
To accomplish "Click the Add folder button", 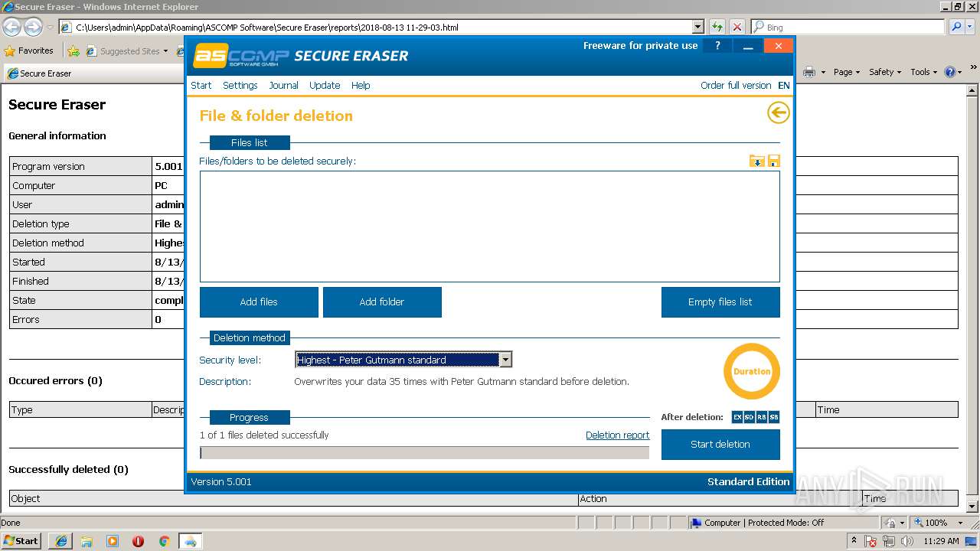I will click(382, 302).
